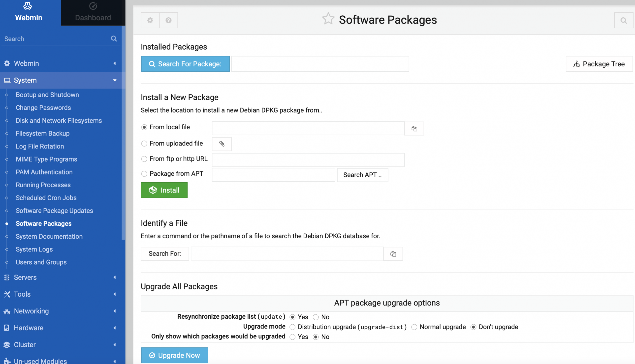Viewport: 635px width, 364px height.
Task: Select From ftp or http URL option
Action: pyautogui.click(x=144, y=159)
